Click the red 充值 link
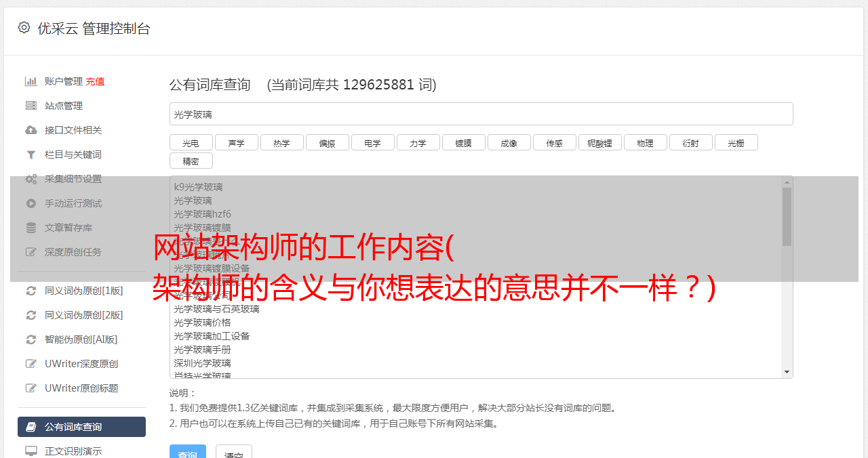The height and width of the screenshot is (458, 868). [95, 81]
